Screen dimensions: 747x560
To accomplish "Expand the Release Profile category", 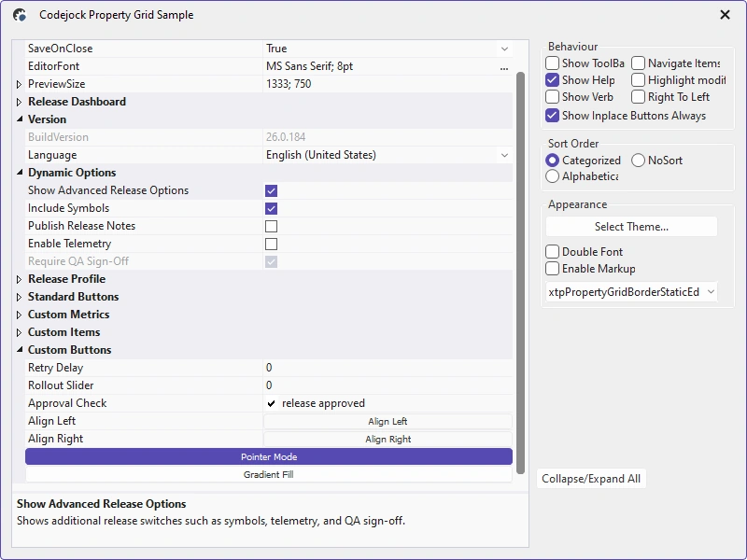I will coord(19,279).
